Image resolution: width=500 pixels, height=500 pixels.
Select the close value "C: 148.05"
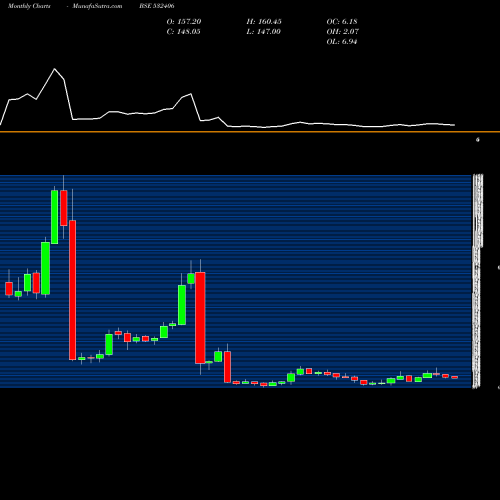183,32
